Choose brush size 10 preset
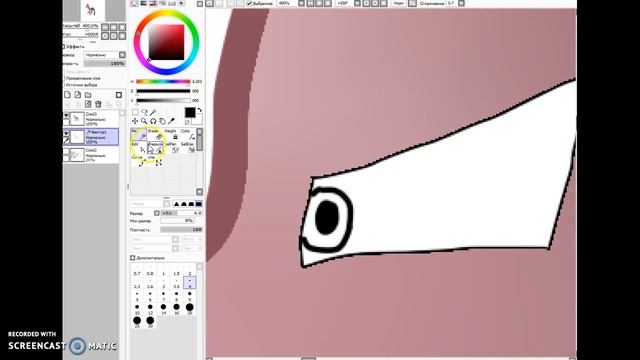 137,309
